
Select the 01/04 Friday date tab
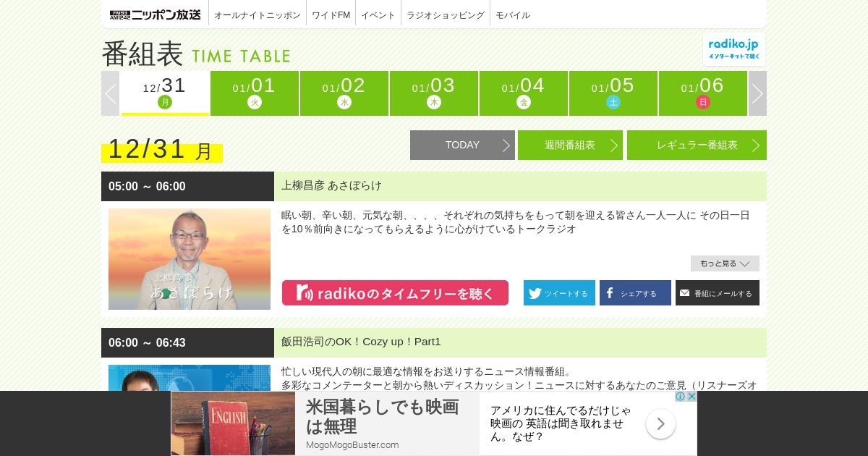pyautogui.click(x=524, y=93)
